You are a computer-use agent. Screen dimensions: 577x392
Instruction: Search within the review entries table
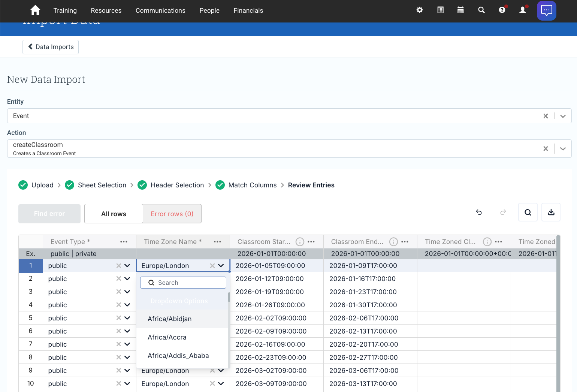click(528, 212)
